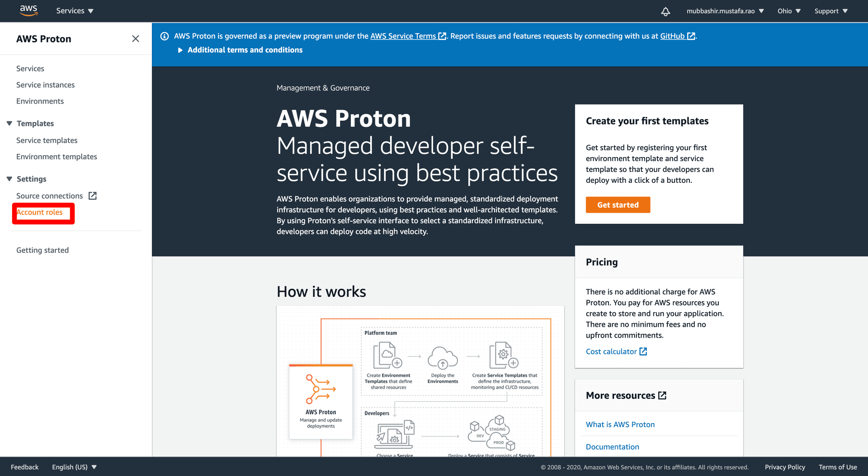Image resolution: width=868 pixels, height=476 pixels.
Task: Click the Deploy the Environments cloud icon
Action: (443, 357)
